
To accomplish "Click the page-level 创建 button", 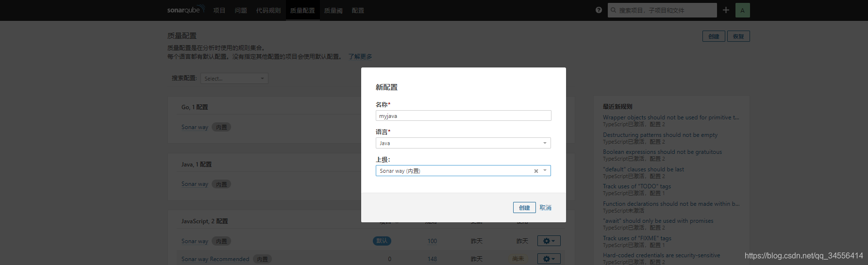I will coord(714,36).
